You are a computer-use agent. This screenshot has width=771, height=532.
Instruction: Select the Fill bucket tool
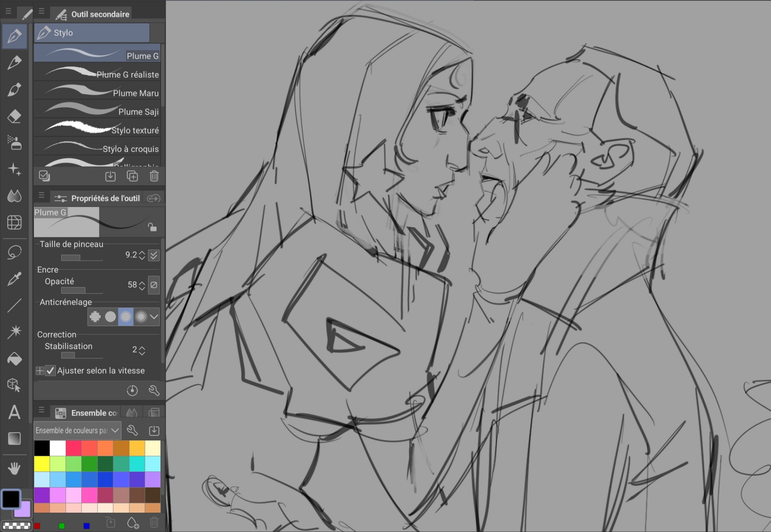(x=14, y=359)
